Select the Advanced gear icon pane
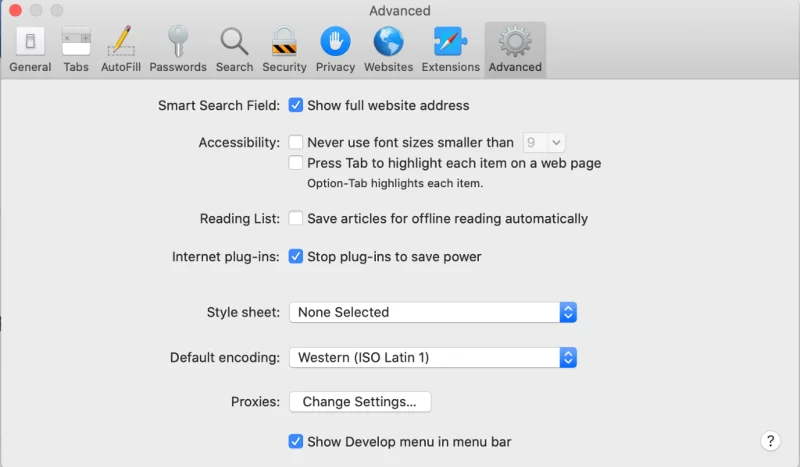Viewport: 800px width, 467px height. point(515,50)
